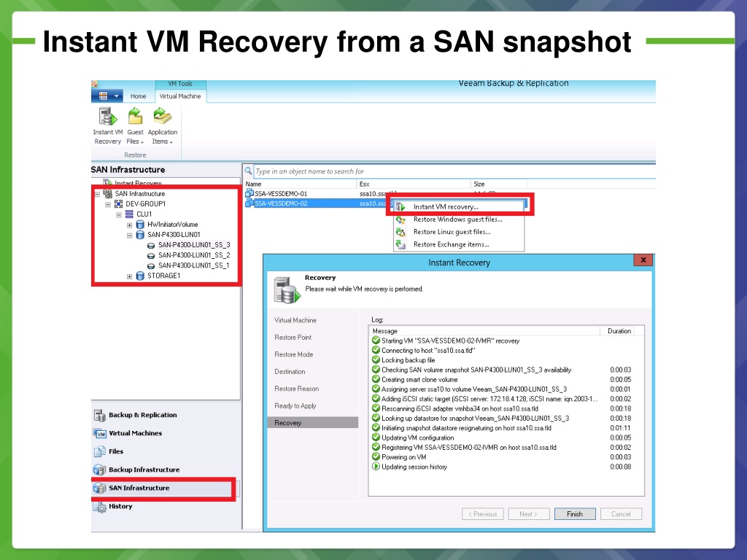
Task: Select log entry Locking backup file
Action: pos(409,360)
